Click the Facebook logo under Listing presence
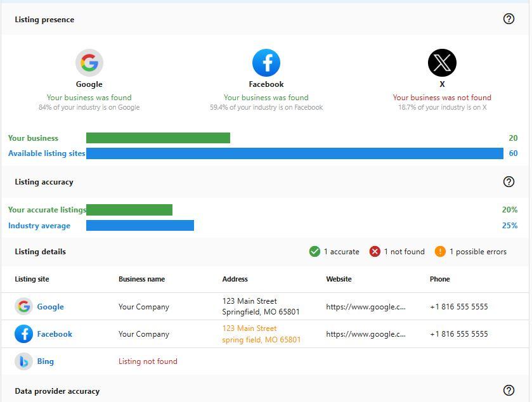This screenshot has height=402, width=532. (266, 62)
